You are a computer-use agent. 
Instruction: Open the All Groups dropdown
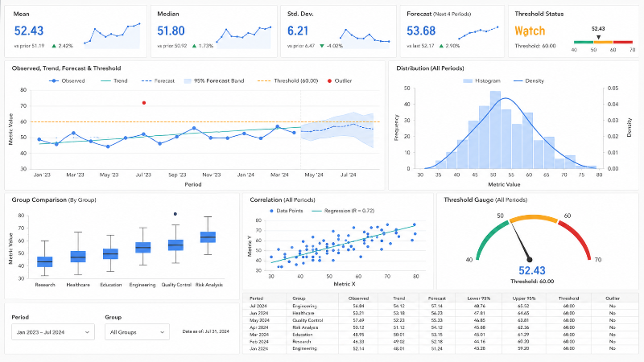point(137,332)
